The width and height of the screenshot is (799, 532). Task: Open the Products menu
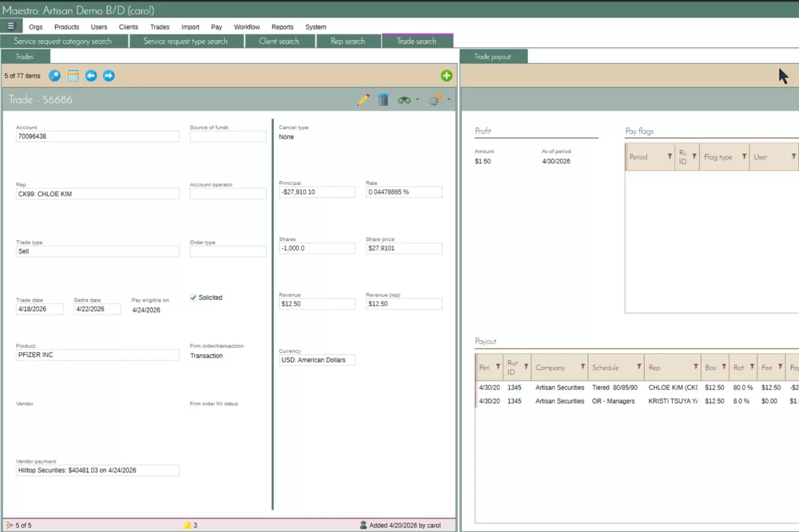pos(67,27)
